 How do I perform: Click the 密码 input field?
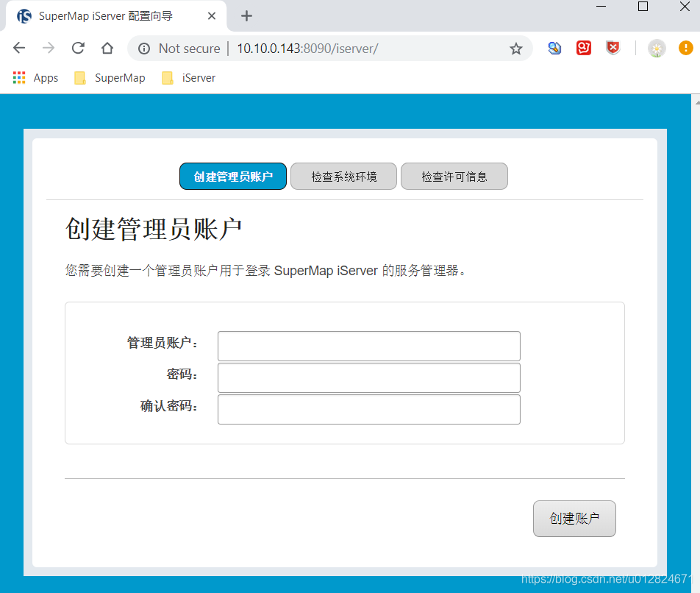click(x=369, y=377)
